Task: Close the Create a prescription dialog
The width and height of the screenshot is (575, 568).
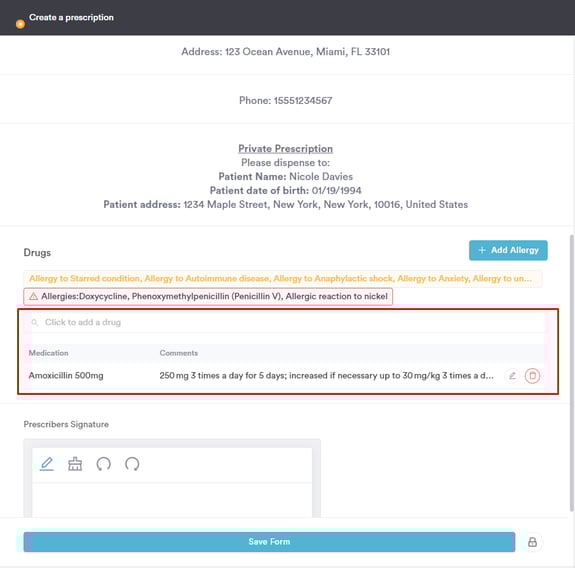Action: 20,24
